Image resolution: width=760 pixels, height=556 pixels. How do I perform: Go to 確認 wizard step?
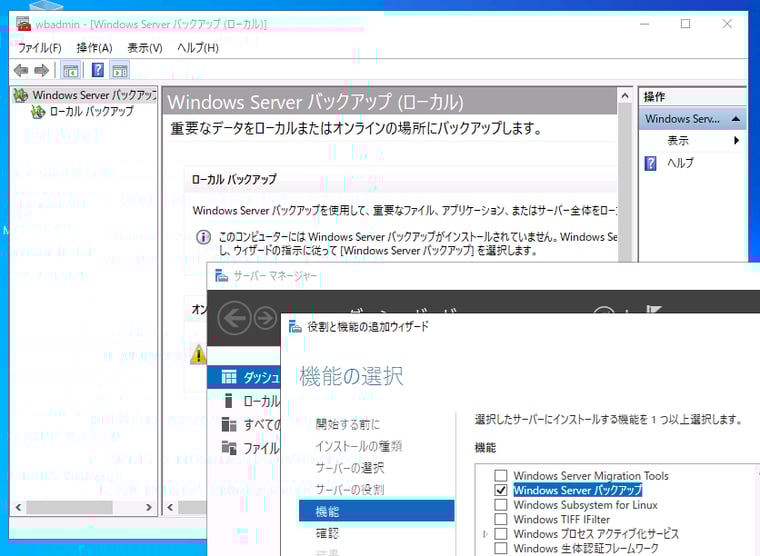[327, 533]
